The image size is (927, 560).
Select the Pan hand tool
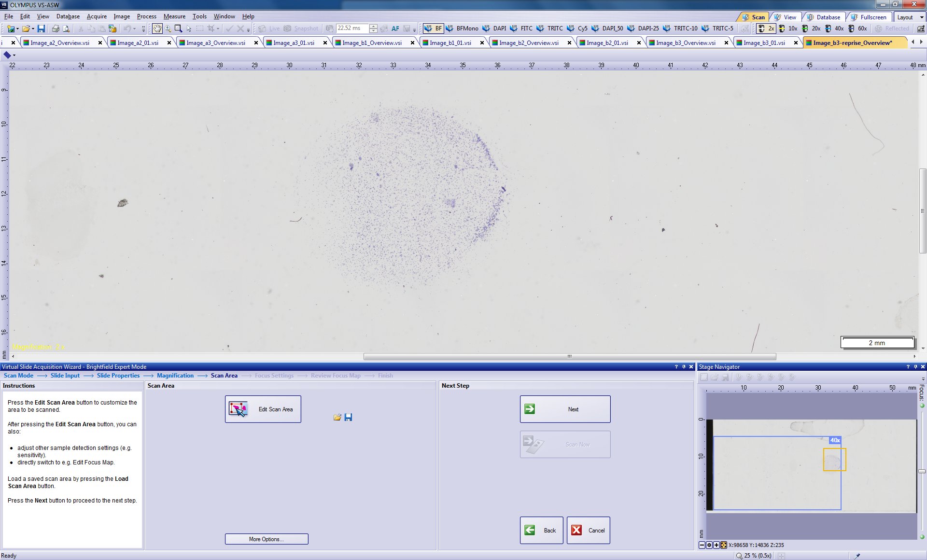157,28
